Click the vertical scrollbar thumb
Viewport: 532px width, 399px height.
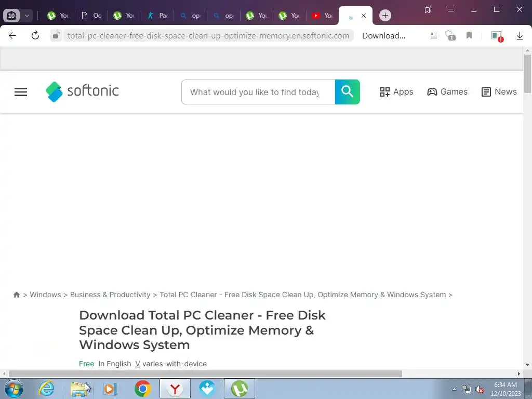[527, 73]
